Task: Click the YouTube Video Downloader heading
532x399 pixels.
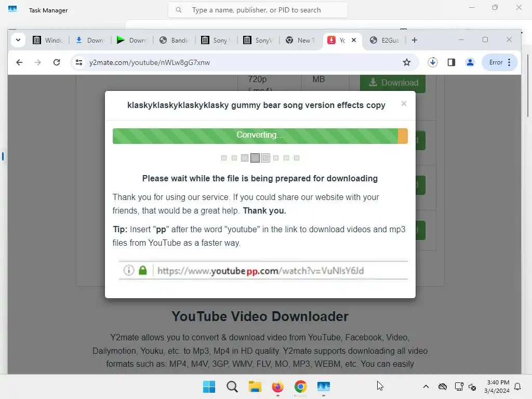Action: (260, 316)
